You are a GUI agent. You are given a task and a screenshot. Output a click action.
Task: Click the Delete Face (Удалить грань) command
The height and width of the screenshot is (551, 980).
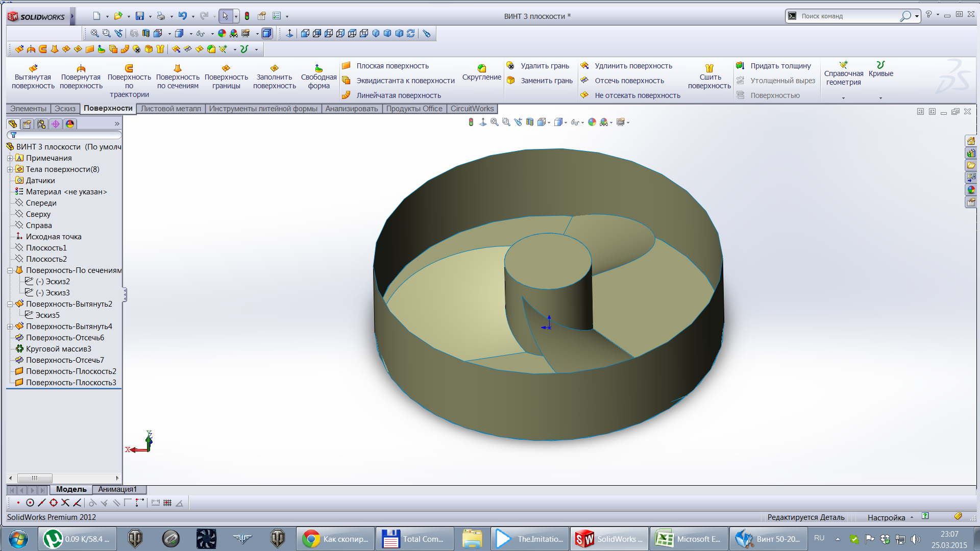coord(544,66)
